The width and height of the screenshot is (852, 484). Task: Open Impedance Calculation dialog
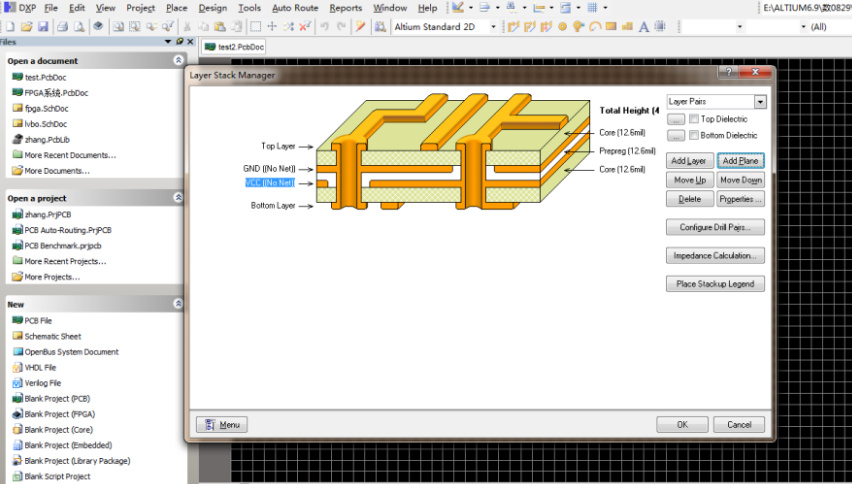click(x=715, y=255)
